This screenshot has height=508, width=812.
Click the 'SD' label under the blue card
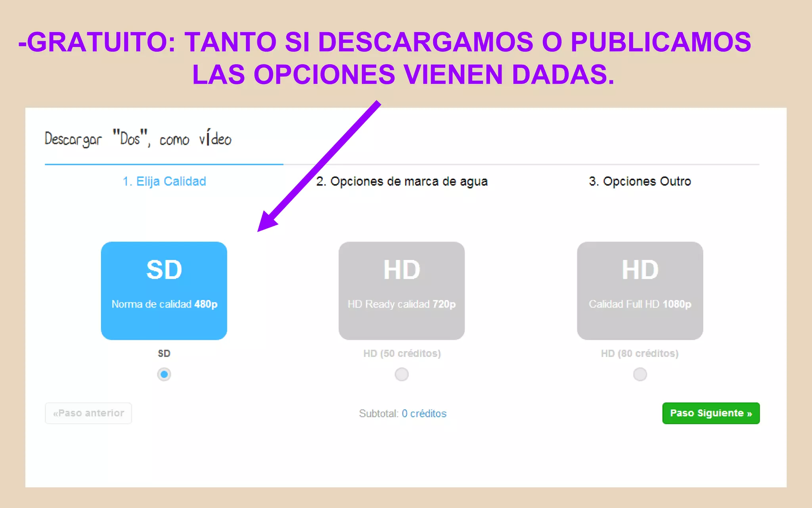pos(164,353)
